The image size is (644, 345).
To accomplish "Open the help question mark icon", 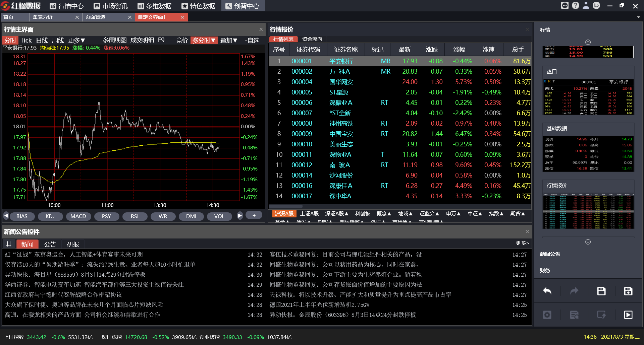I will pos(576,5).
